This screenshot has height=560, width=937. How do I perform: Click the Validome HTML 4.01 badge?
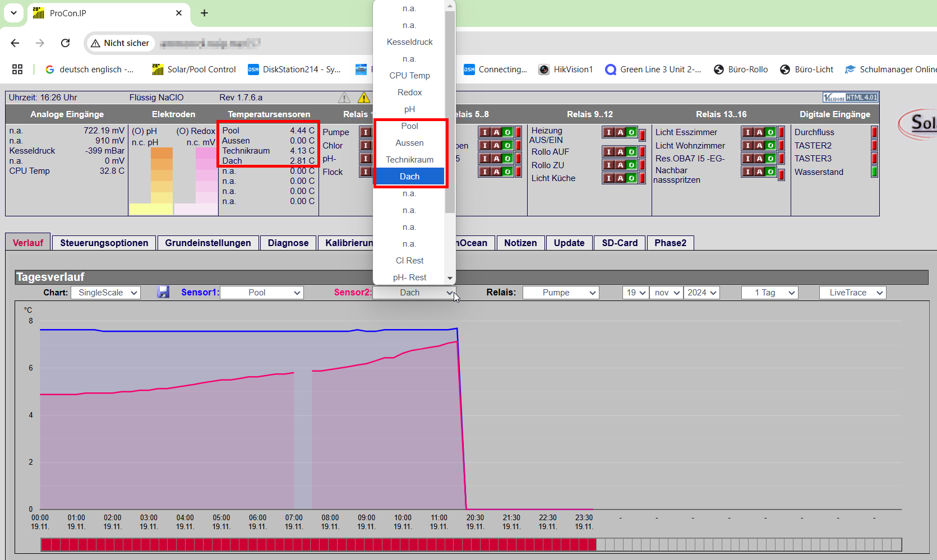point(850,98)
